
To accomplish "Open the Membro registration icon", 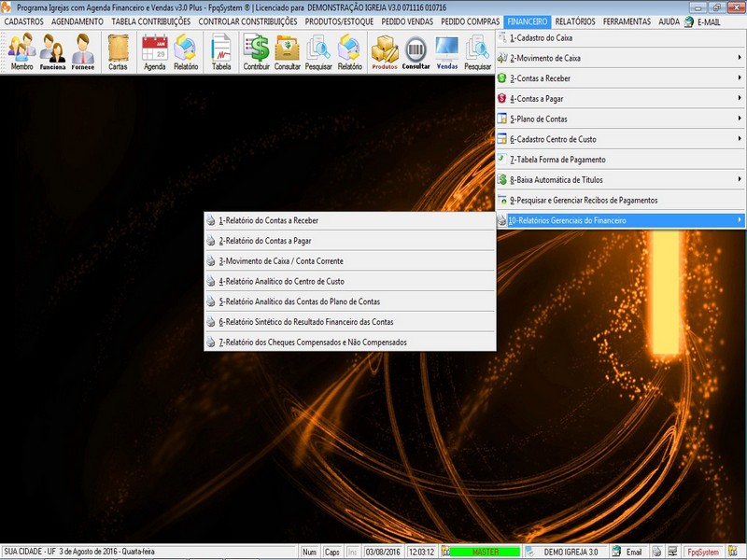I will (x=21, y=51).
